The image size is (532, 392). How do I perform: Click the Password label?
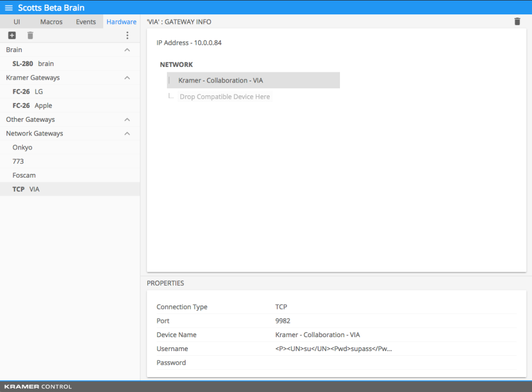[x=171, y=363]
